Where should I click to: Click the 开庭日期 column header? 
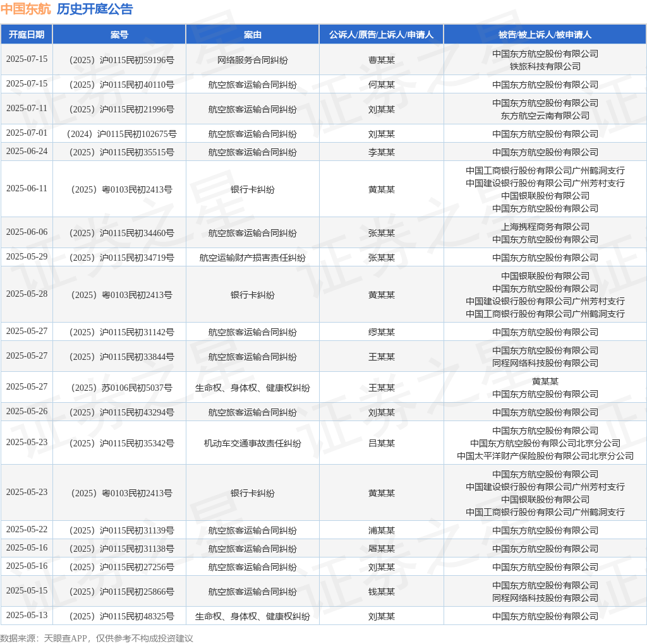pos(27,35)
